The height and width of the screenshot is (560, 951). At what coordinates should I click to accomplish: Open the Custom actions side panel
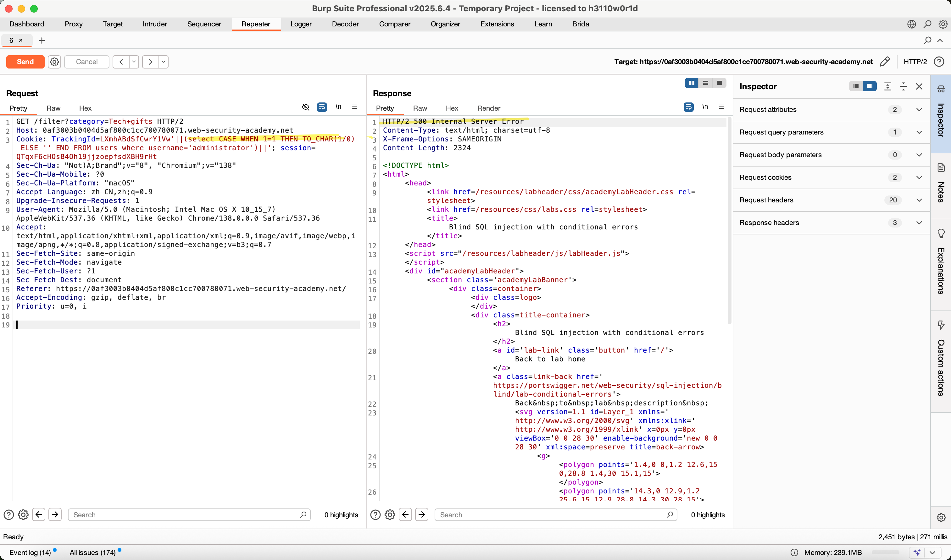940,361
